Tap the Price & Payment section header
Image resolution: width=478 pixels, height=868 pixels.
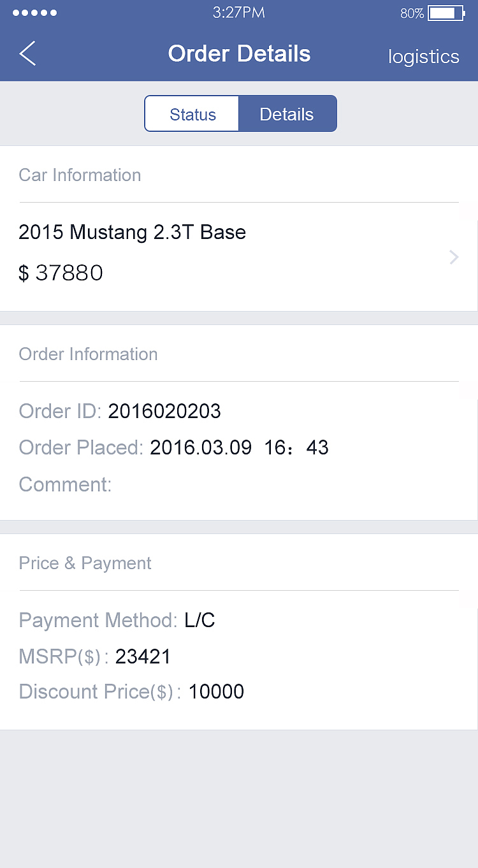click(85, 563)
